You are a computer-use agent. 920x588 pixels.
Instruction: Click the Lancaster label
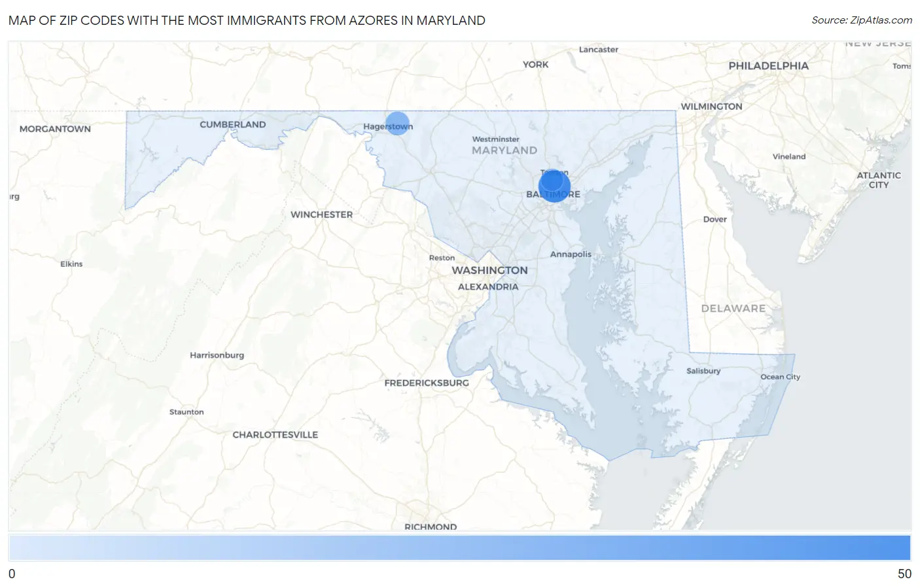(598, 49)
